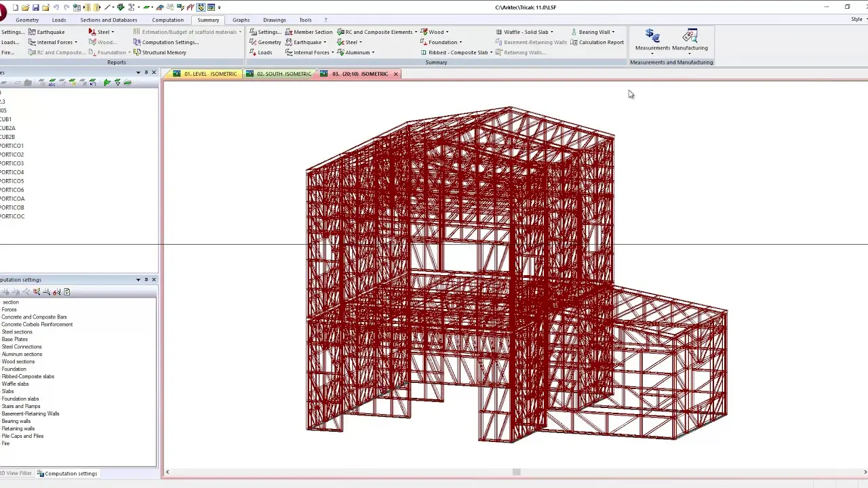Click the Save disk icon in quick access toolbar

click(x=35, y=7)
